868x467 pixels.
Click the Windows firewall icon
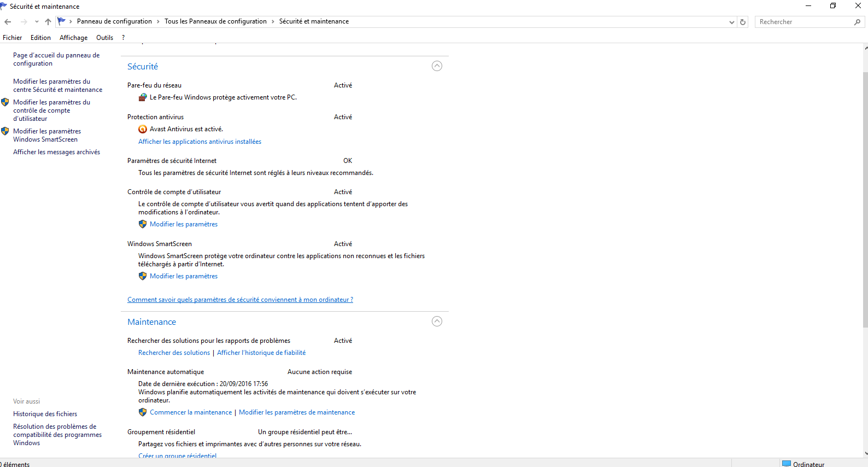(x=143, y=97)
